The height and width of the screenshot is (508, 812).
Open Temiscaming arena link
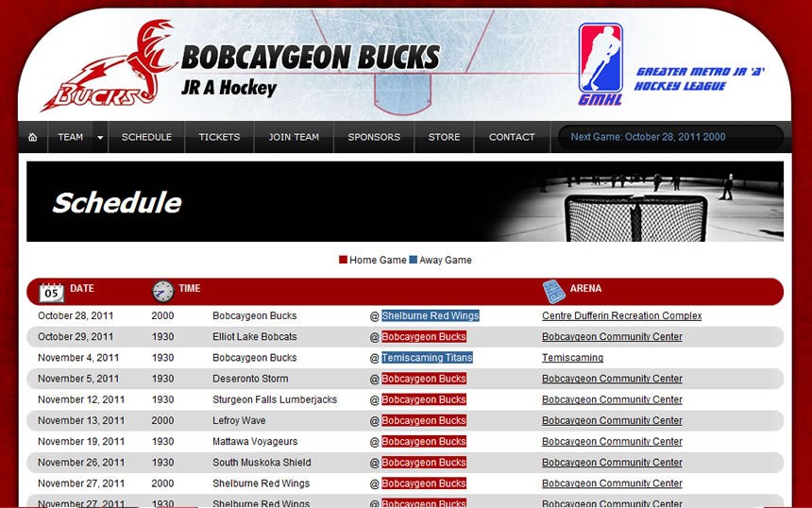tap(573, 358)
